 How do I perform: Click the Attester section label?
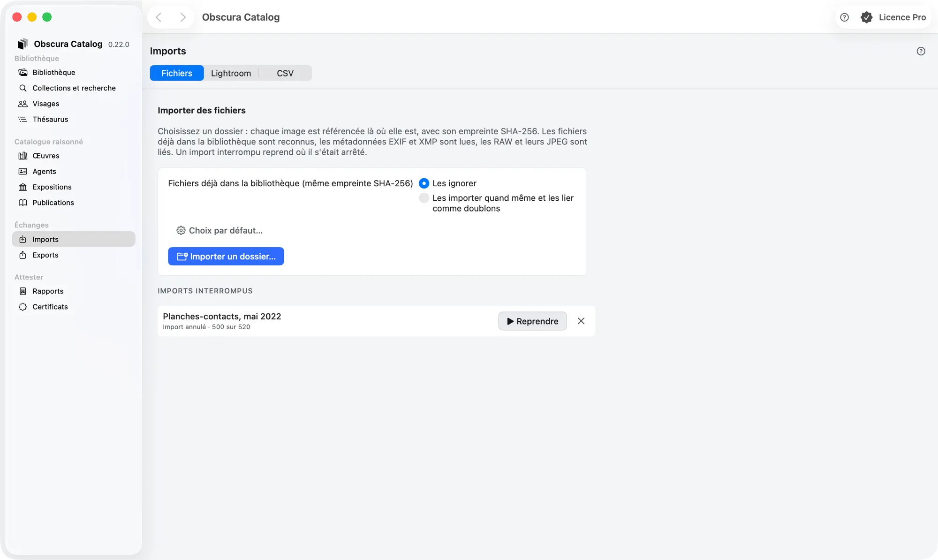(29, 277)
